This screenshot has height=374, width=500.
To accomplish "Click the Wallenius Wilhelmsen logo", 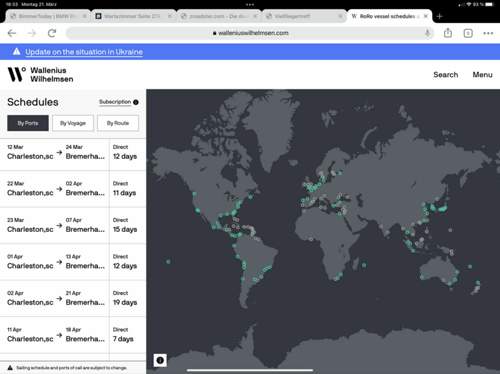I will point(40,75).
